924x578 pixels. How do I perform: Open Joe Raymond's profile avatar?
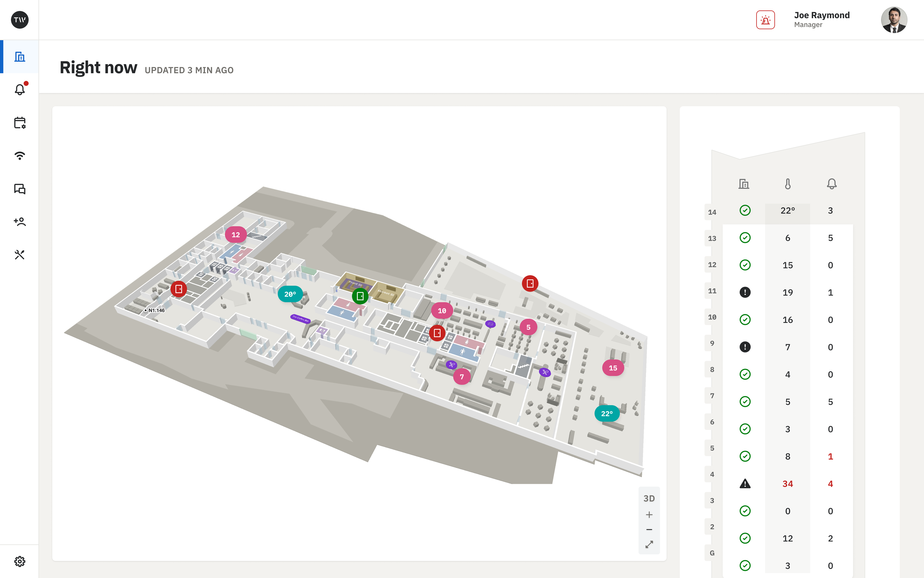(894, 20)
